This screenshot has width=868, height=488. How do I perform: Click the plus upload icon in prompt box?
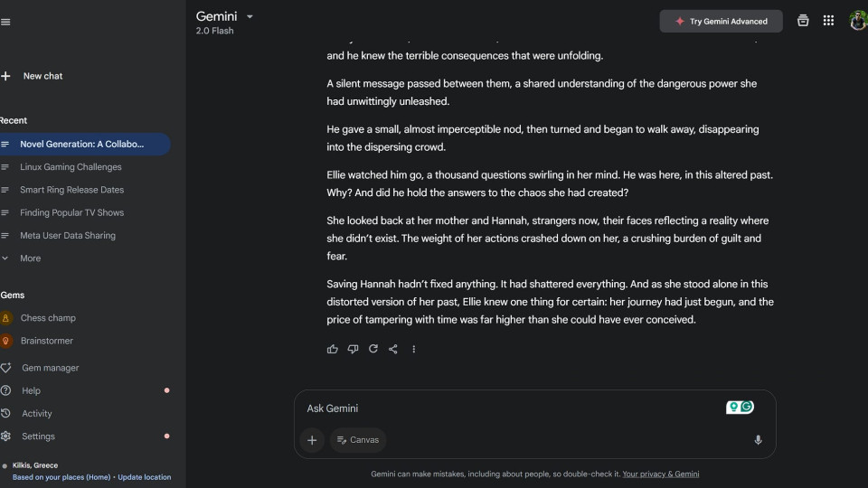pos(312,440)
